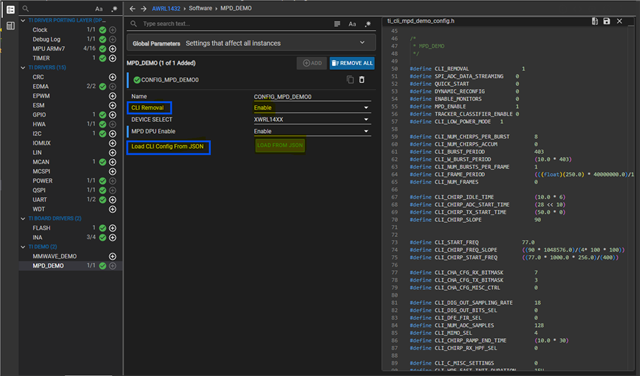
Task: Open AWRL1432 in the breadcrumb
Action: [x=166, y=8]
